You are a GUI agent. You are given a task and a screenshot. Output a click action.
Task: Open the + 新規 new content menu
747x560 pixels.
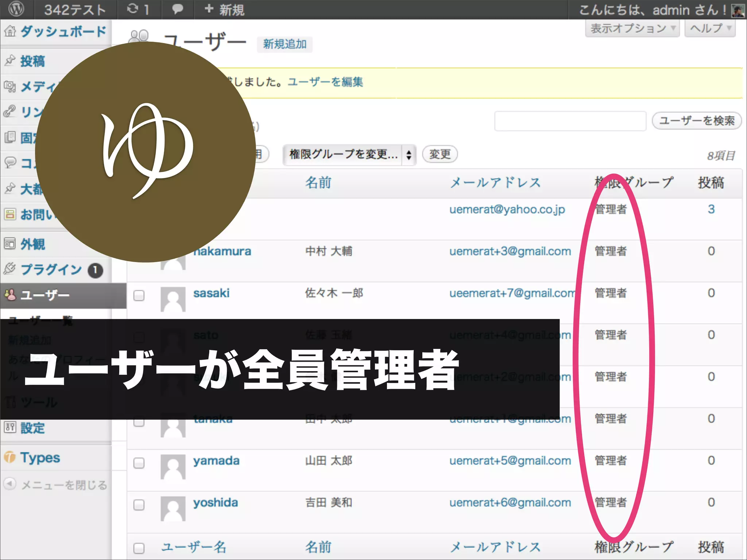[x=224, y=9]
